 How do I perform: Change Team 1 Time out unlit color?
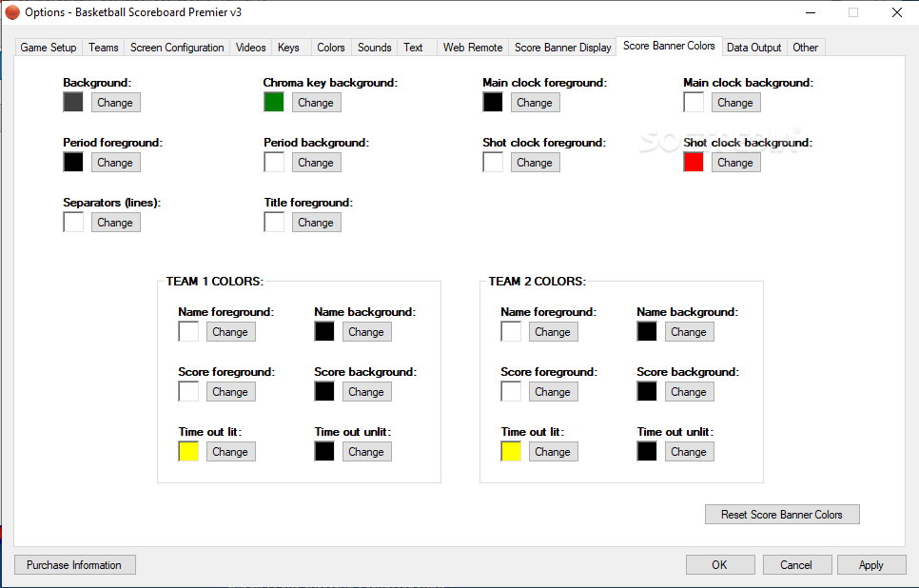(x=367, y=451)
